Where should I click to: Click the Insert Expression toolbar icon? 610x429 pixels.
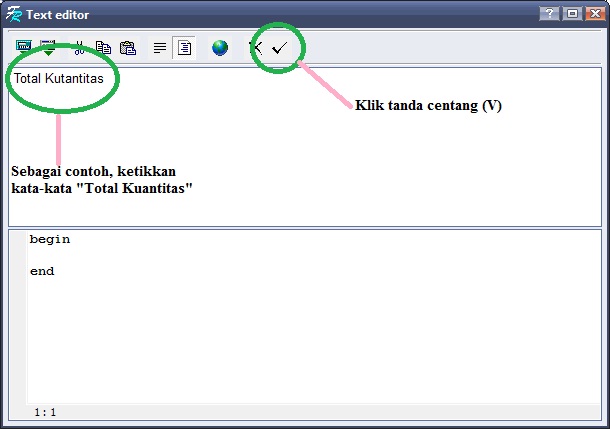(24, 47)
